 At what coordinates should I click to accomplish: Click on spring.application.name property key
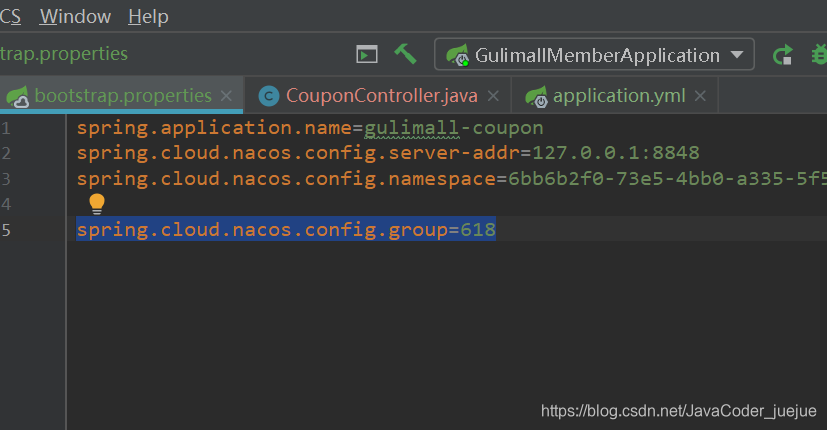pos(214,128)
